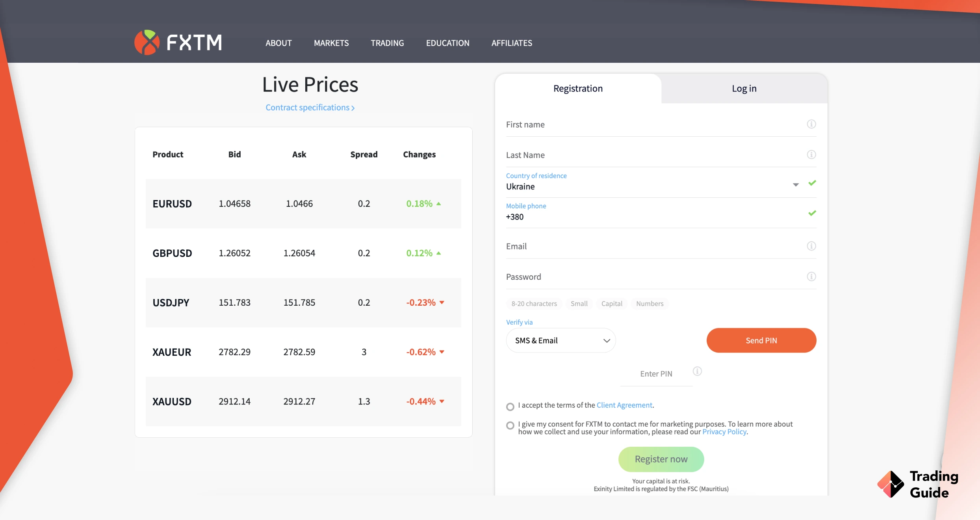Image resolution: width=980 pixels, height=520 pixels.
Task: Open the Contract specifications link
Action: pyautogui.click(x=310, y=108)
